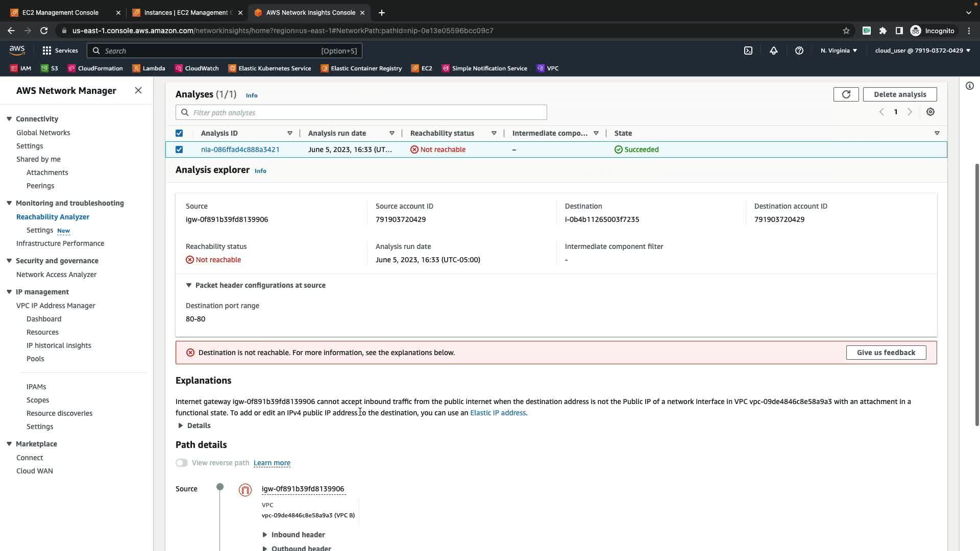Image resolution: width=980 pixels, height=551 pixels.
Task: Click the Delete analysis button
Action: pyautogui.click(x=899, y=94)
